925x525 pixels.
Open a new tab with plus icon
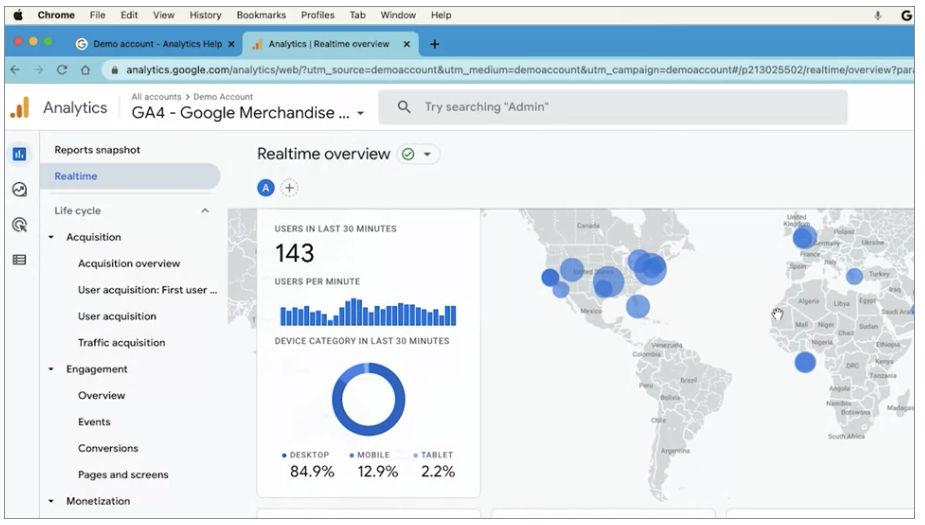[x=435, y=44]
